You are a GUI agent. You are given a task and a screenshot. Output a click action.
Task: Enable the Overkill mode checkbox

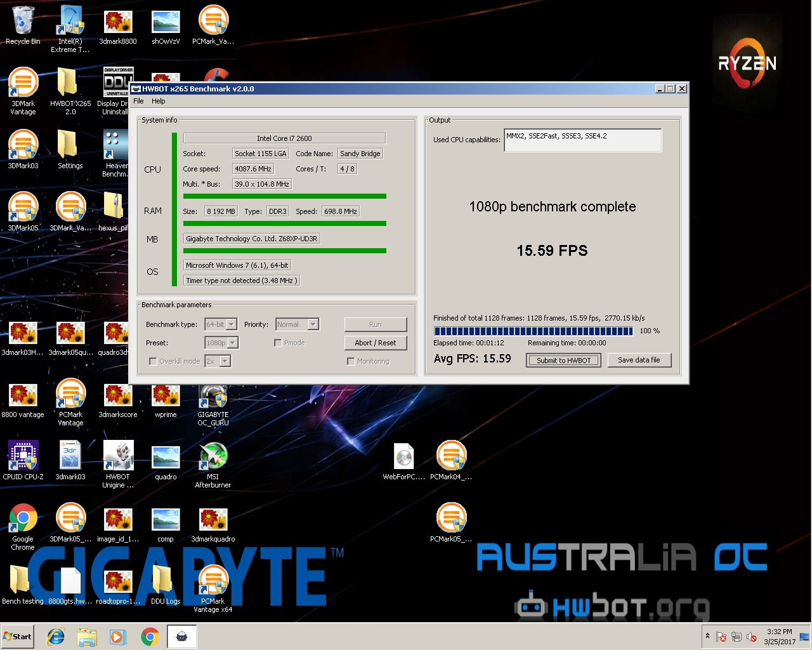[153, 361]
